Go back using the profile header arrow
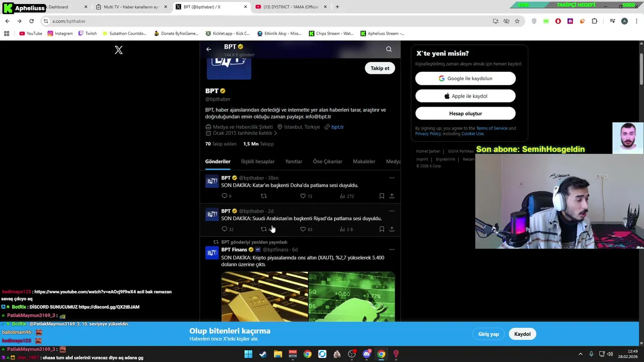The width and height of the screenshot is (644, 362). 209,49
